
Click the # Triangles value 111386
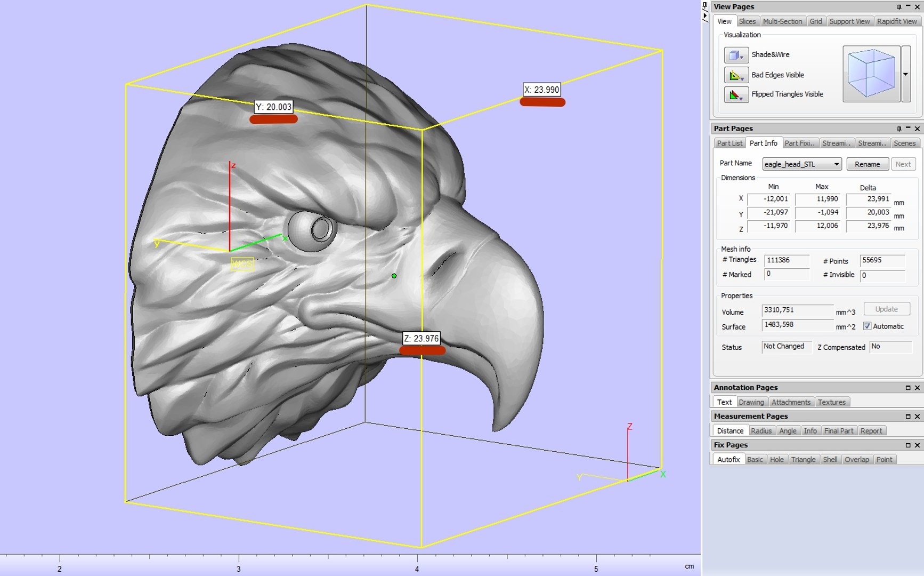[x=787, y=261]
